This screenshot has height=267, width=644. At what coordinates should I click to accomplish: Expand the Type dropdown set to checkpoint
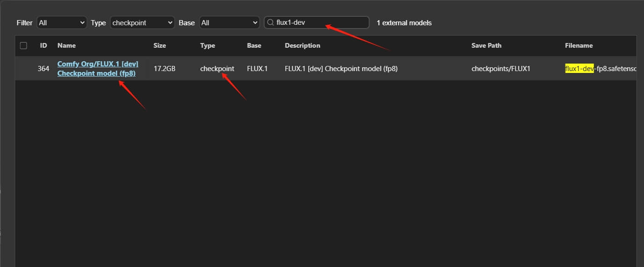[142, 22]
